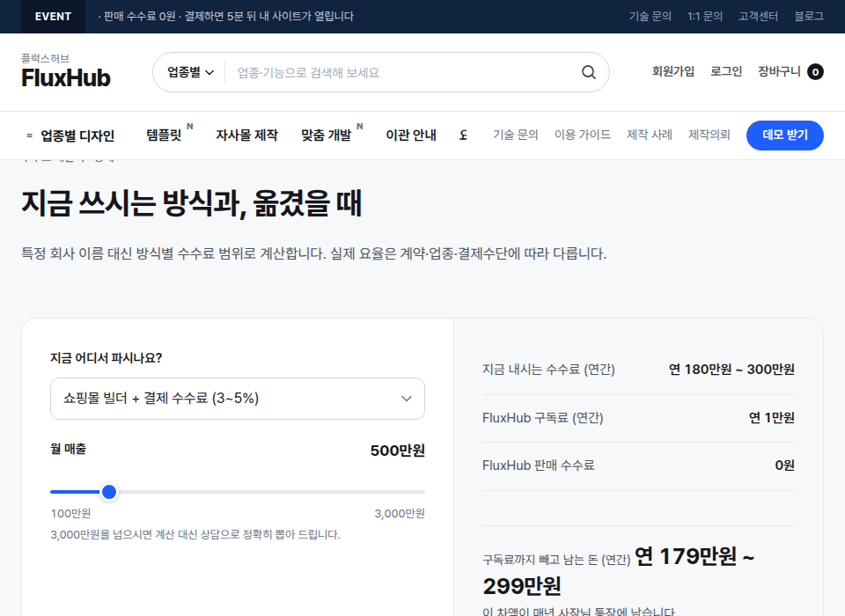
Task: Click the 구독료까지 빼고 남는 돈 label
Action: (556, 560)
